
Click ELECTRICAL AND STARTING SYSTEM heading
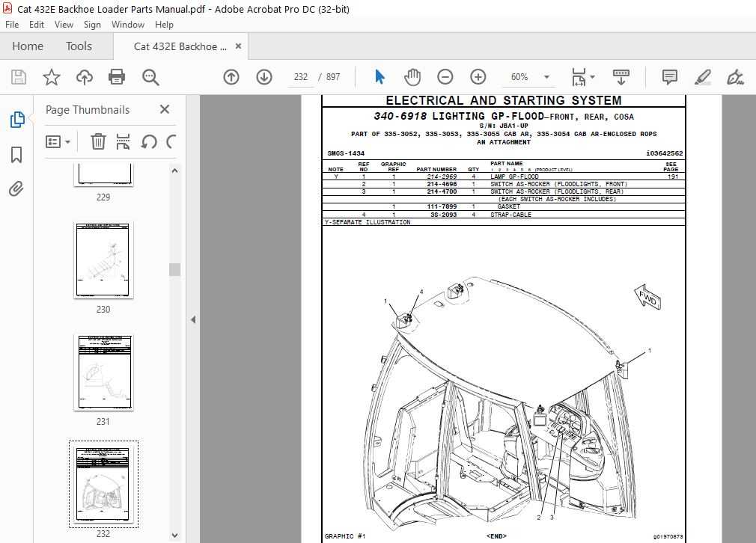pyautogui.click(x=503, y=101)
